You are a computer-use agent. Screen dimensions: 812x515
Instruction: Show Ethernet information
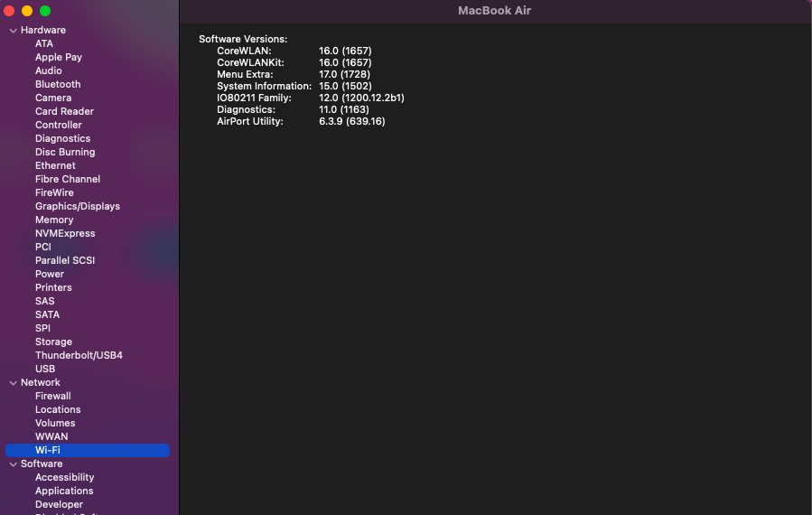[x=55, y=165]
